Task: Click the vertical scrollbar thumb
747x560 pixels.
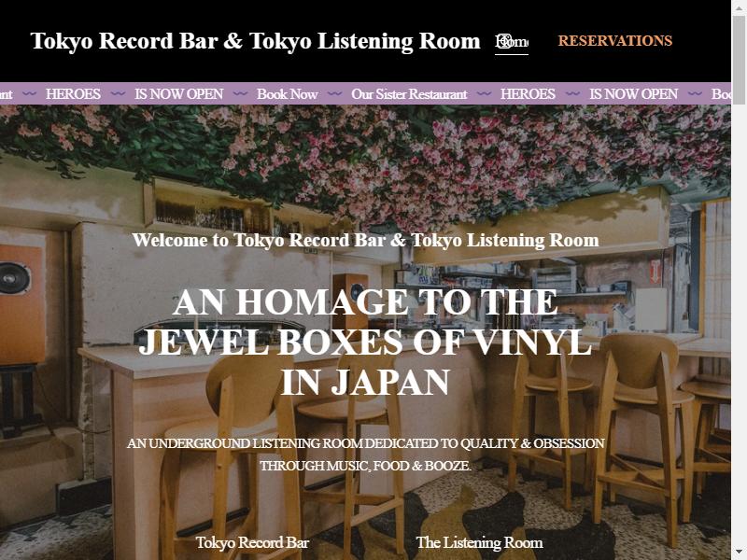Action: coord(739,60)
